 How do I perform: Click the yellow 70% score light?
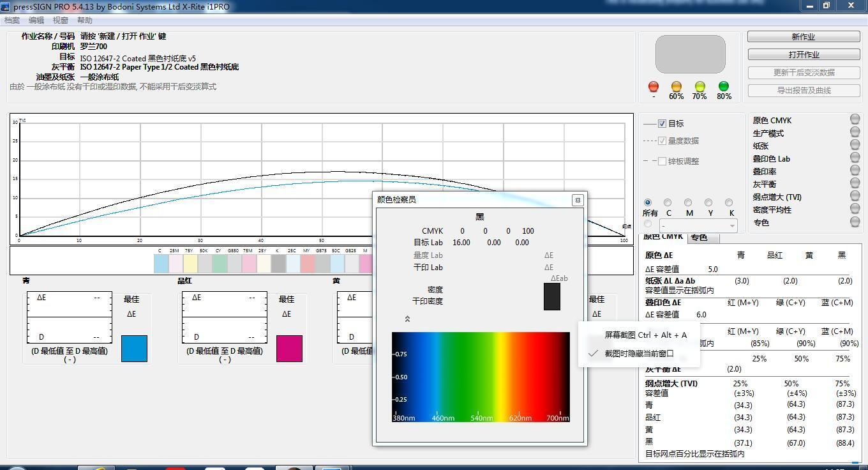[x=700, y=86]
